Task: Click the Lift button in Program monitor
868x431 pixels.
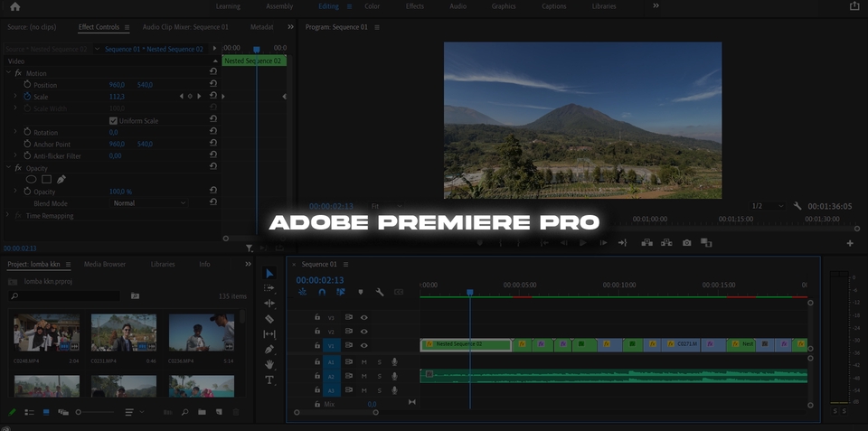Action: pos(646,242)
